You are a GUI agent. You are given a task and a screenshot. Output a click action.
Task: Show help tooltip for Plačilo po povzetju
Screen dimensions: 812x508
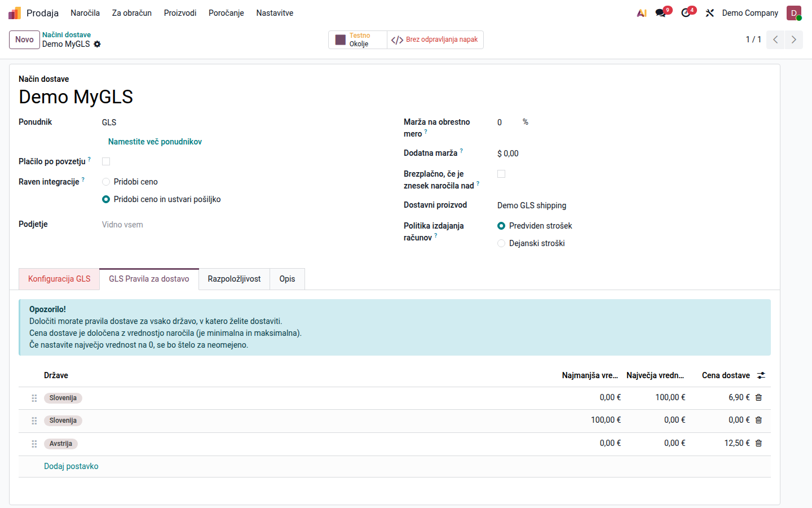(x=89, y=159)
